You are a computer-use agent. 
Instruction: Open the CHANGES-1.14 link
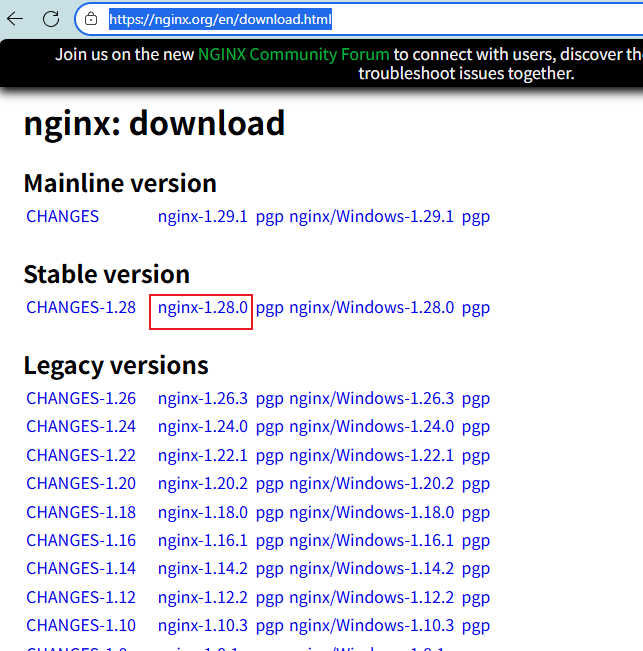coord(81,568)
